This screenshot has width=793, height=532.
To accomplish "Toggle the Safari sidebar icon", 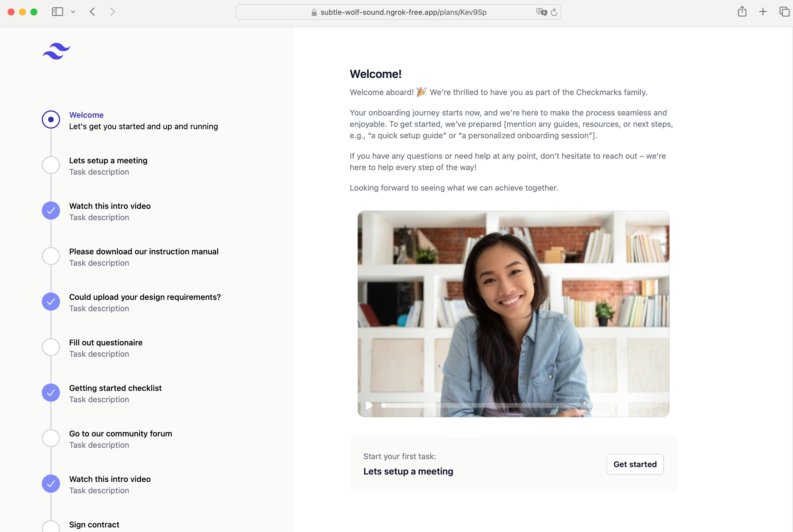I will point(57,12).
